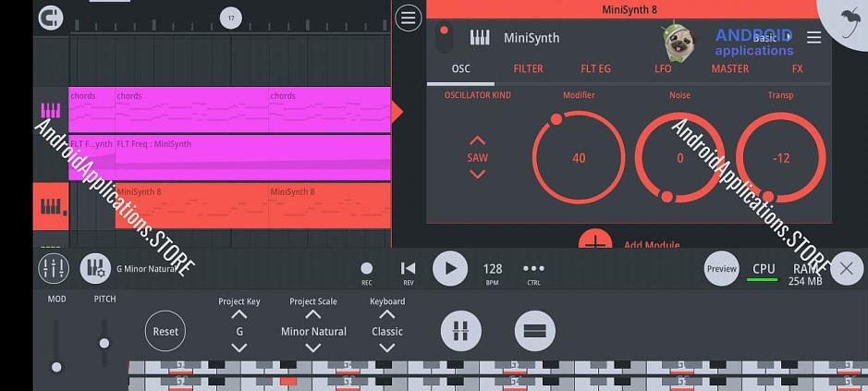
Task: Select the Minor Natural scale value
Action: pyautogui.click(x=313, y=331)
